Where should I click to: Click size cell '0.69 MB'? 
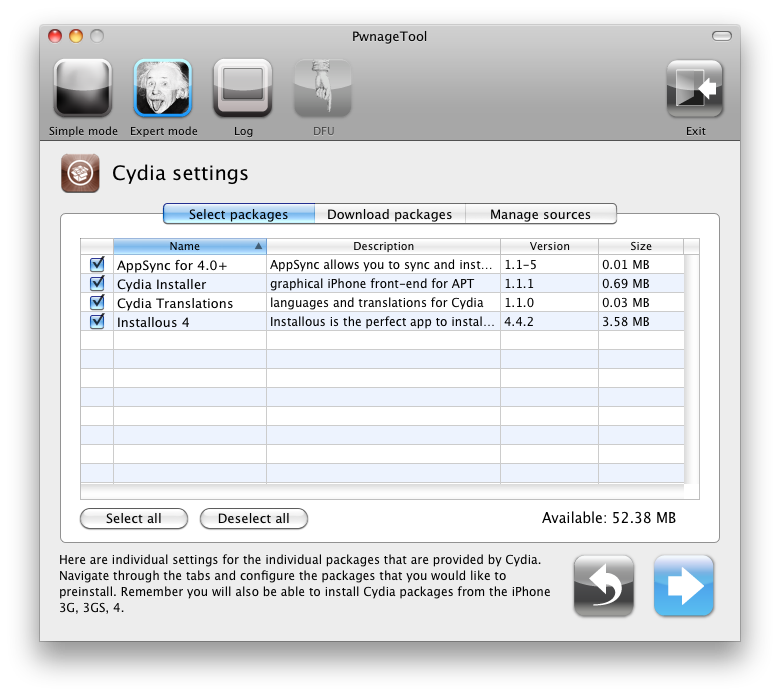pos(626,284)
